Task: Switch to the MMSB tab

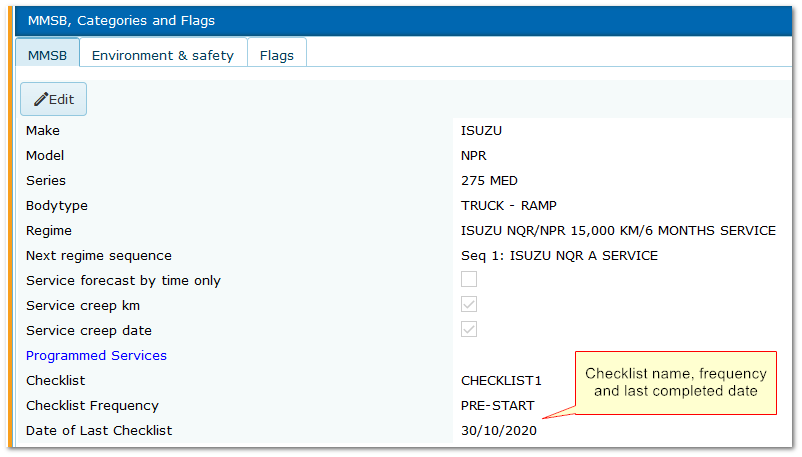Action: pos(47,55)
